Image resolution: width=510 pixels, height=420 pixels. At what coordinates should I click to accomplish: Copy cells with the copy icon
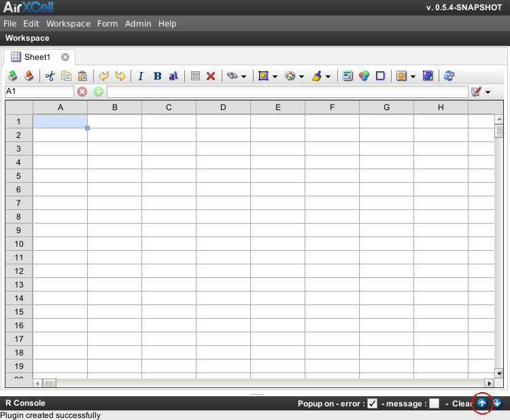point(67,76)
